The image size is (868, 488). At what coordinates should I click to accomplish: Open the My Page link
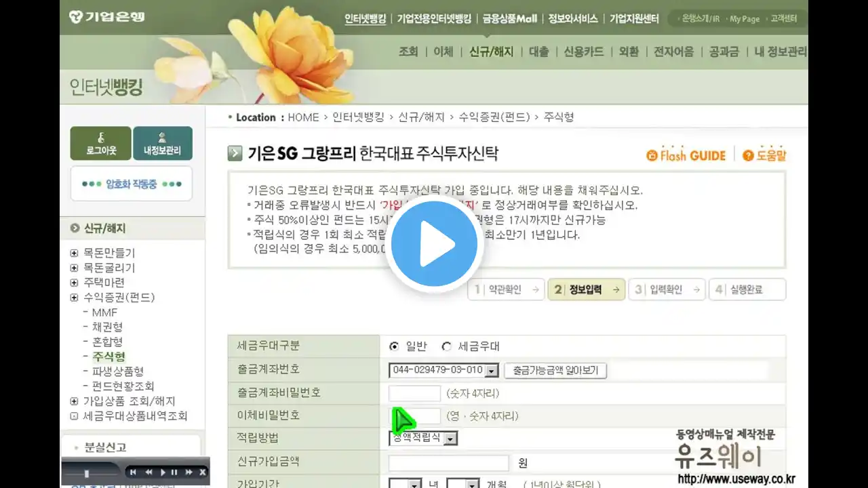pyautogui.click(x=745, y=19)
